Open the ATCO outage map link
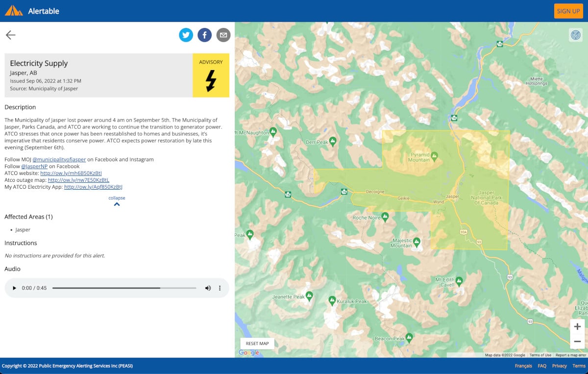588x374 pixels. tap(79, 180)
